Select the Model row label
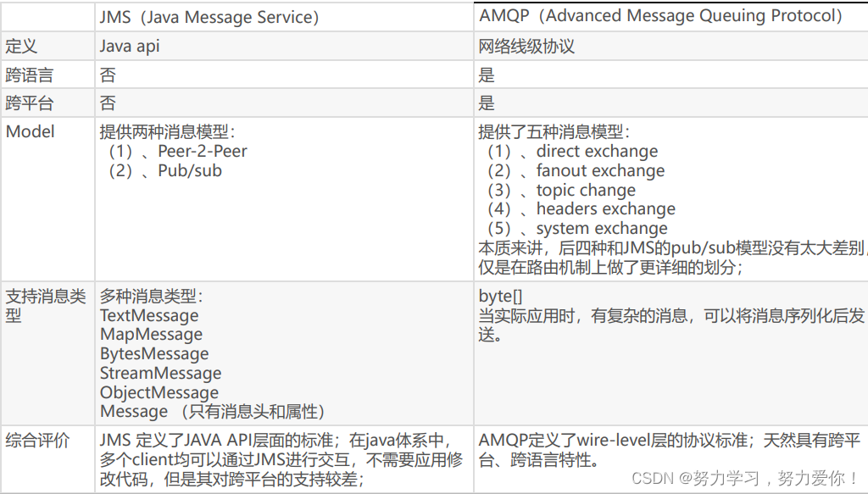Image resolution: width=868 pixels, height=494 pixels. (x=31, y=131)
